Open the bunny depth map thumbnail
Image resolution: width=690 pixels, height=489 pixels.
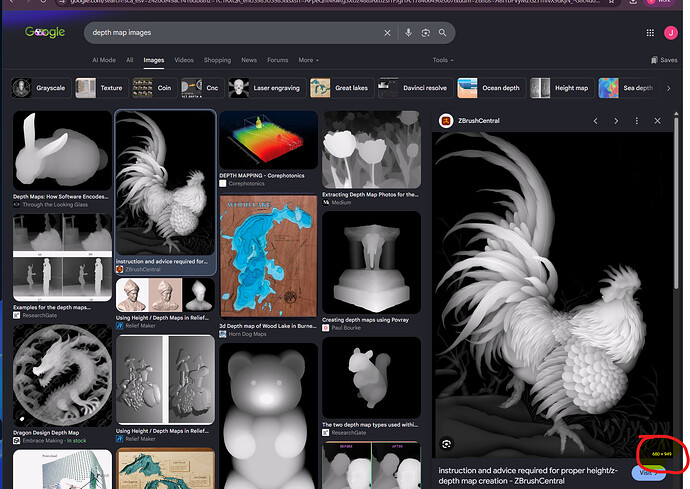(62, 151)
